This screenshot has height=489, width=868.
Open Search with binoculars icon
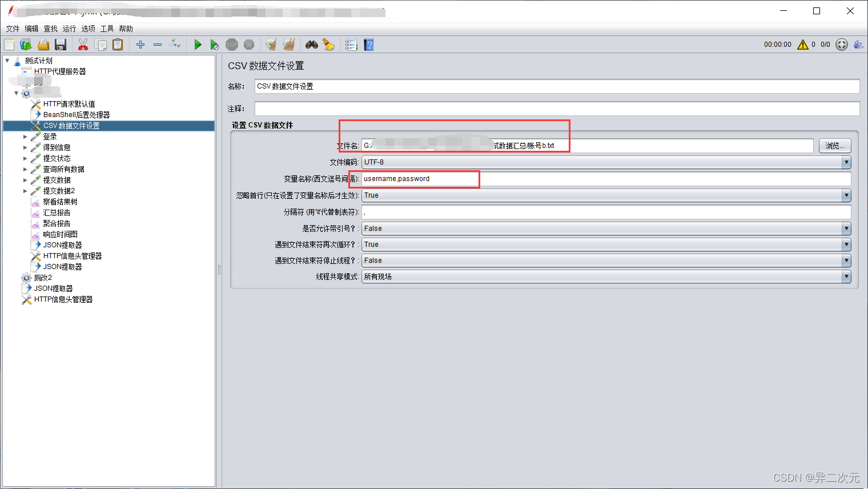(x=312, y=45)
